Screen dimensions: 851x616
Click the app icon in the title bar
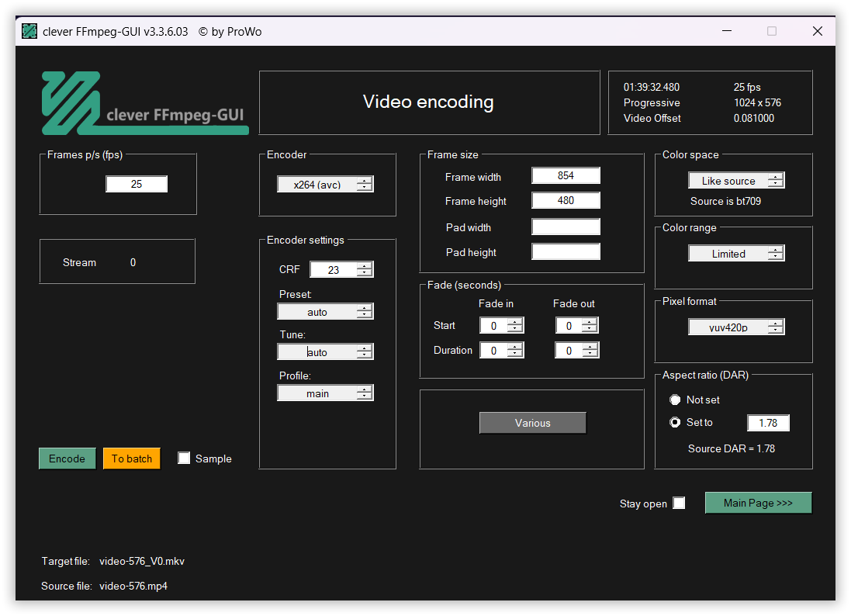29,32
